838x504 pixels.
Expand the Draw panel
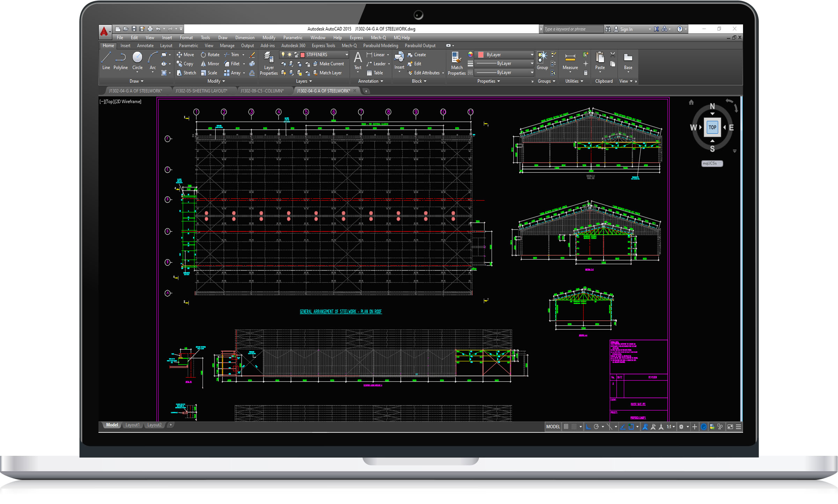[137, 81]
